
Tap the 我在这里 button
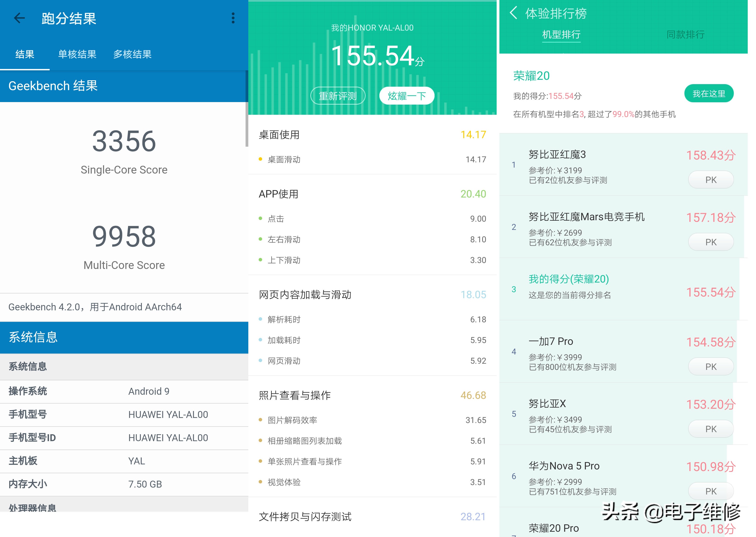[x=709, y=94]
